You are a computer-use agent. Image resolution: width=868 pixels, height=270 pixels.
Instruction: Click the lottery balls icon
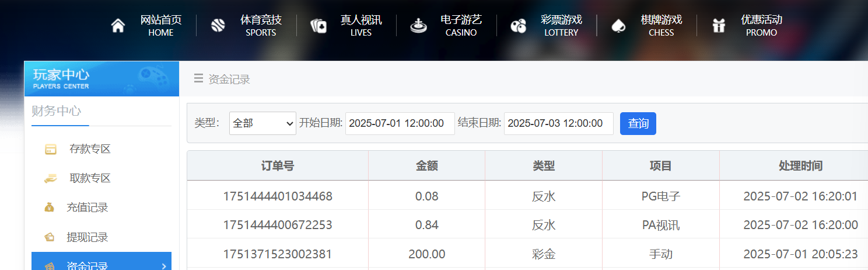pyautogui.click(x=518, y=26)
